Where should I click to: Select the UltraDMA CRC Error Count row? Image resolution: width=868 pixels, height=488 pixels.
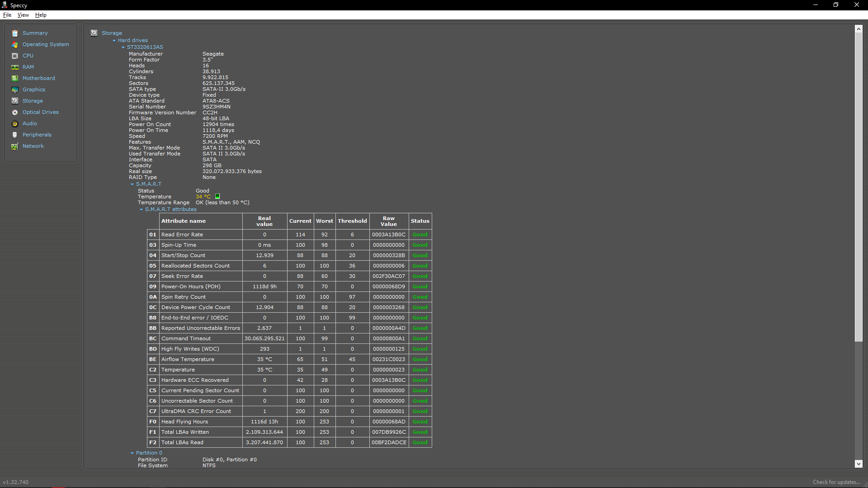pos(289,411)
